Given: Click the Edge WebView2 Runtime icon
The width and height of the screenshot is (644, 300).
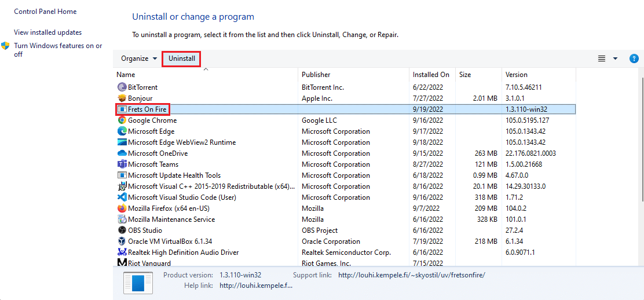Looking at the screenshot, I should (122, 142).
